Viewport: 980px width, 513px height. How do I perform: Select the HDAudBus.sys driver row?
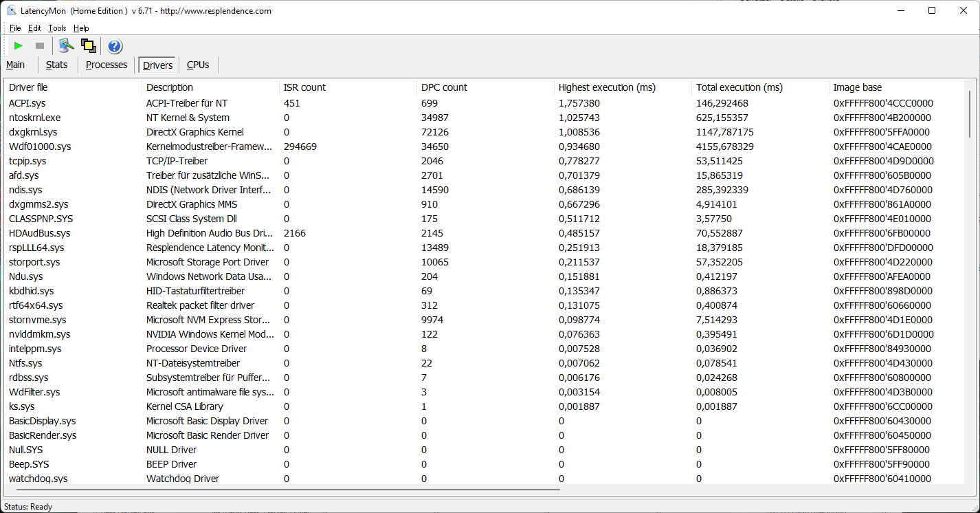coord(485,233)
